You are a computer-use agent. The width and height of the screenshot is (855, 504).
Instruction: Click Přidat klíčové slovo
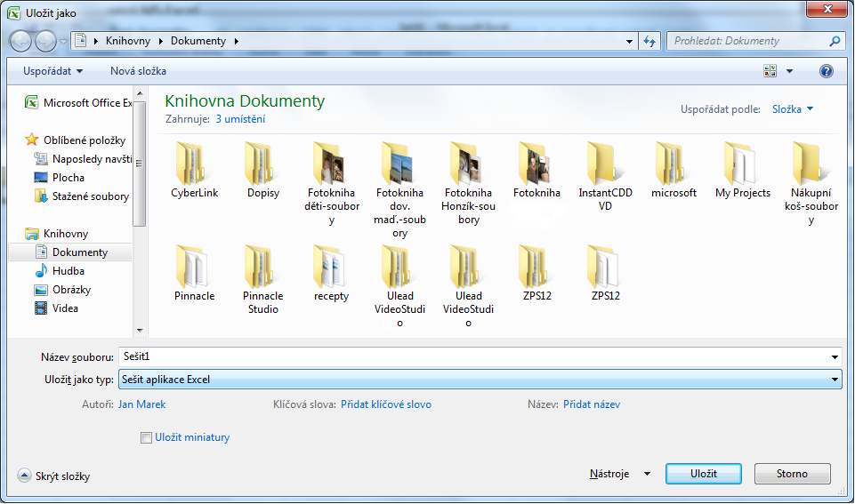click(x=386, y=404)
